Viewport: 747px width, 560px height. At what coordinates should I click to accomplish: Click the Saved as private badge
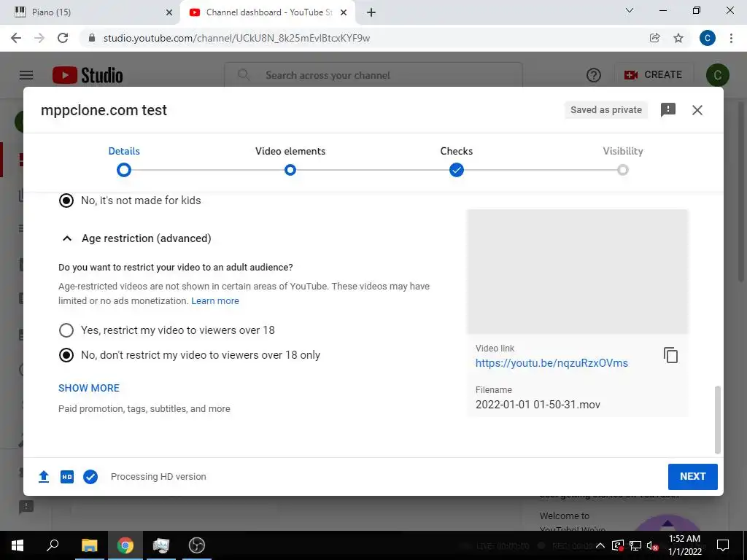tap(606, 110)
